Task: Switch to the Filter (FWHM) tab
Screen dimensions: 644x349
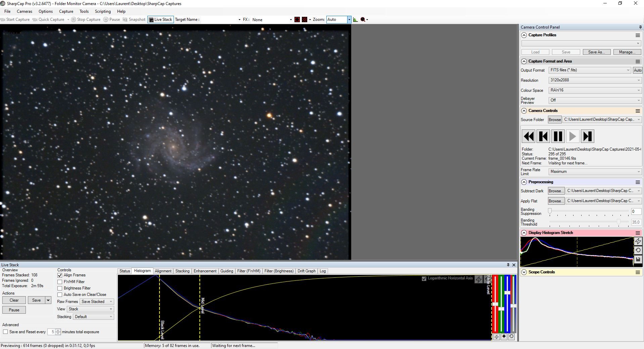Action: click(249, 271)
